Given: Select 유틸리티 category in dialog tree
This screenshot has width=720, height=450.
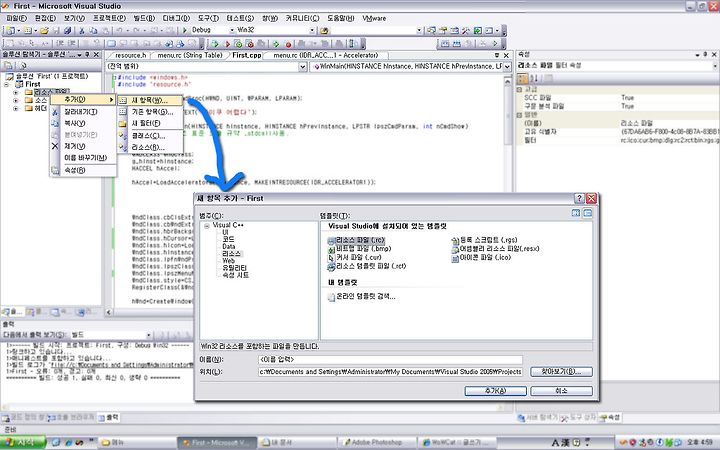Looking at the screenshot, I should point(235,268).
